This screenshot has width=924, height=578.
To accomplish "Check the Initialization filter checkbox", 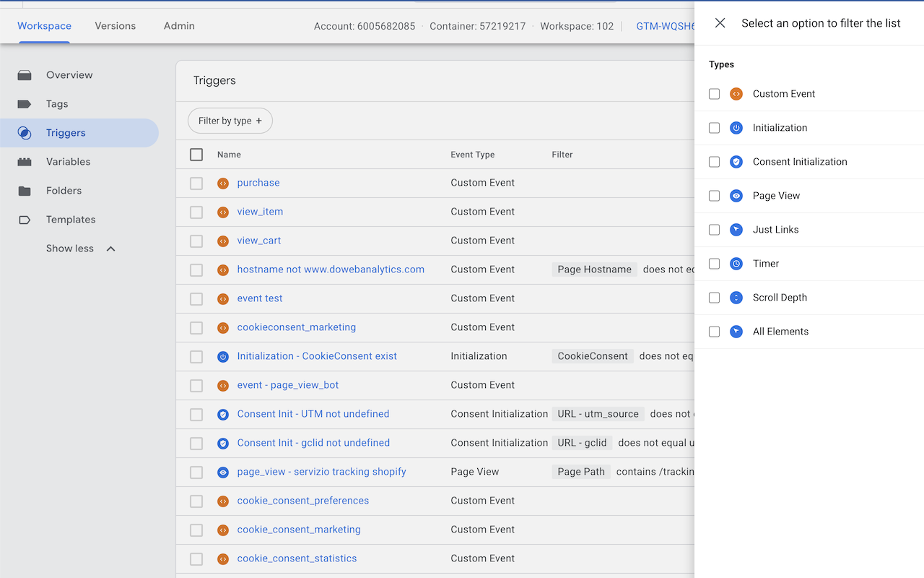I will click(715, 128).
